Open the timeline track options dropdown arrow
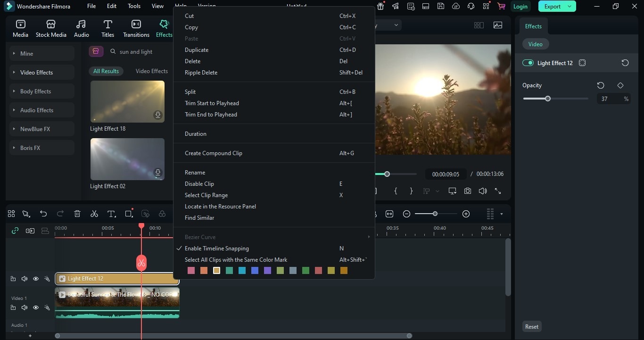This screenshot has height=340, width=644. click(501, 214)
